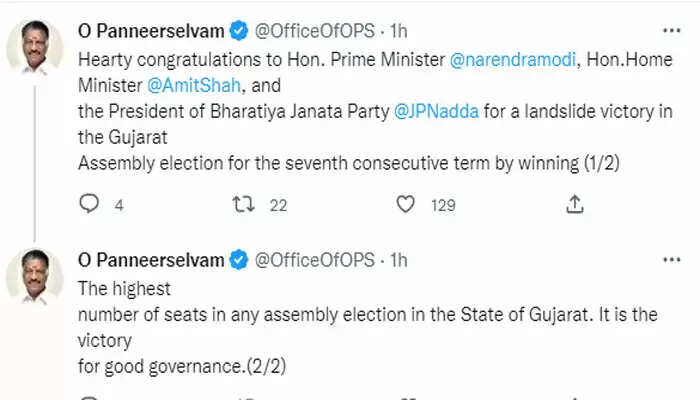
Task: Click the 1h timestamp on the first tweet
Action: pos(398,32)
